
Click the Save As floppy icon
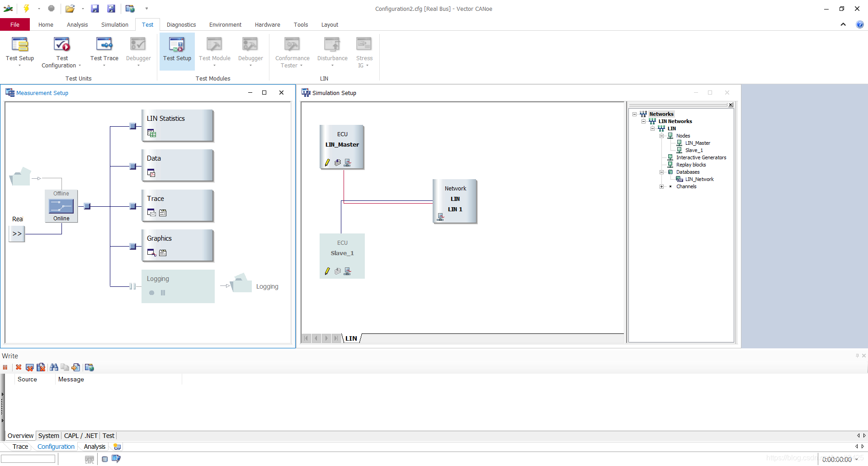(111, 8)
